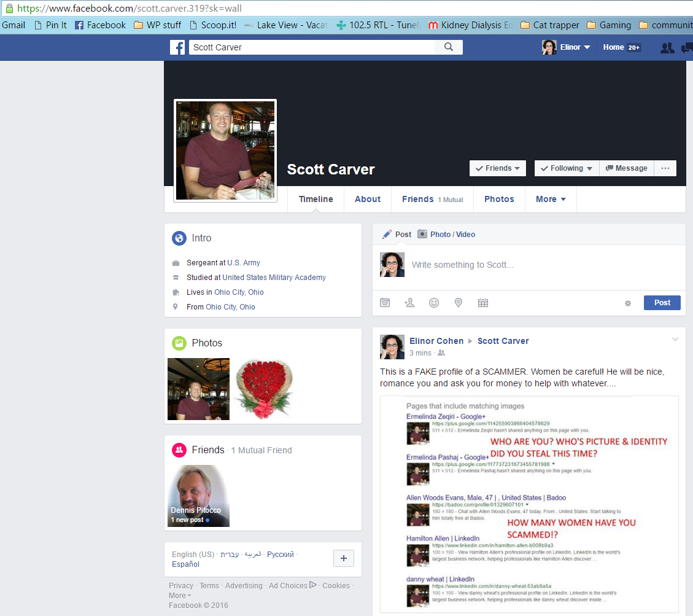
Task: Open the Friends status dropdown button
Action: point(498,168)
